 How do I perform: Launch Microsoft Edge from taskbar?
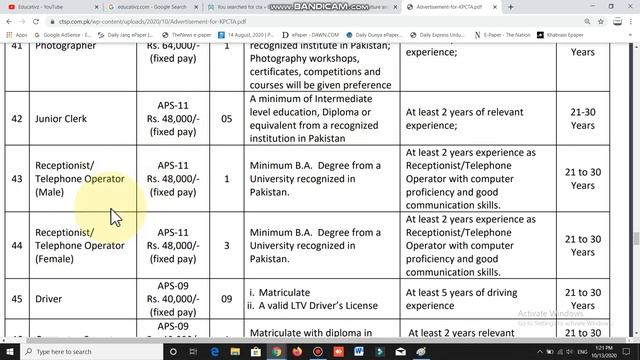tap(214, 351)
